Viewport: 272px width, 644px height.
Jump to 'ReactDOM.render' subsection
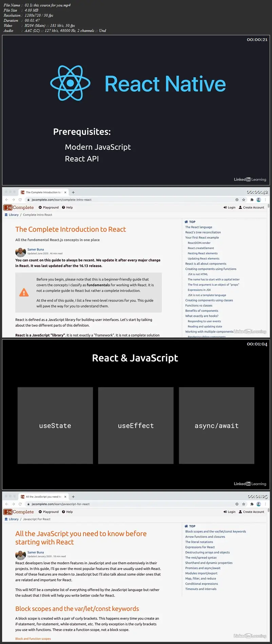(199, 243)
